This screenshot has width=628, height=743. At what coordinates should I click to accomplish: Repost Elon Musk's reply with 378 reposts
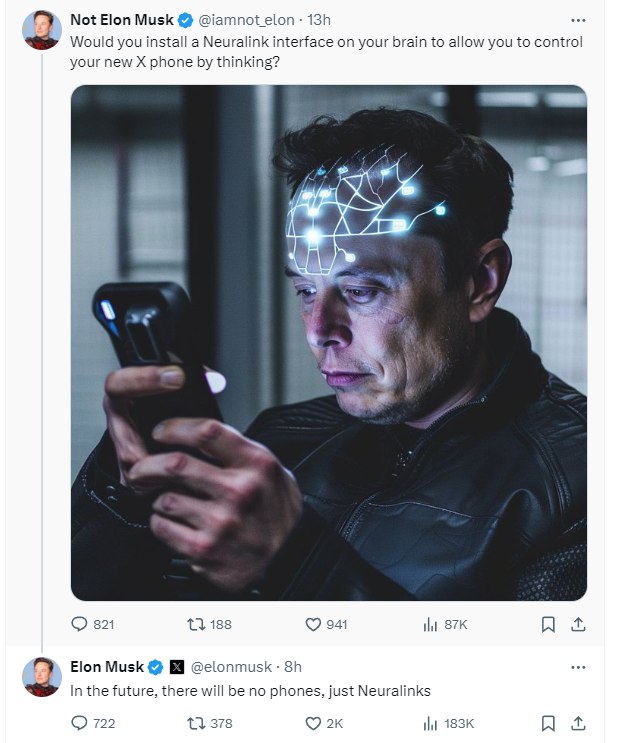(x=209, y=723)
